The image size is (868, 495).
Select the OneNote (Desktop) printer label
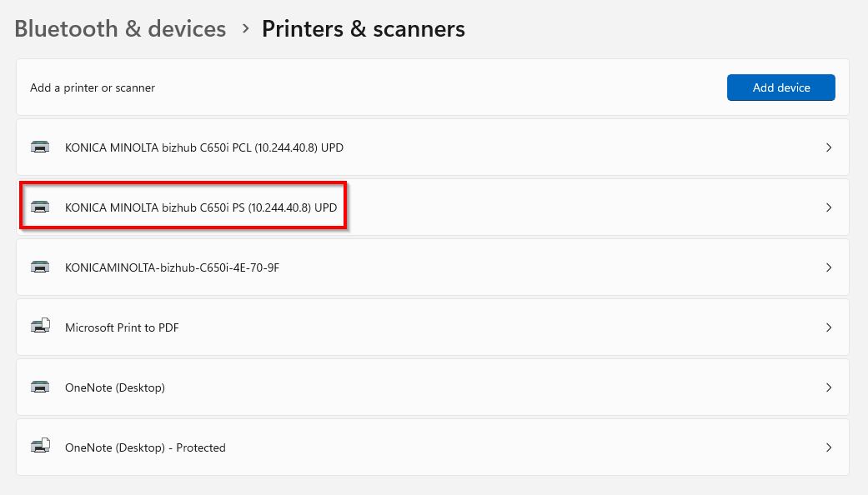tap(114, 387)
